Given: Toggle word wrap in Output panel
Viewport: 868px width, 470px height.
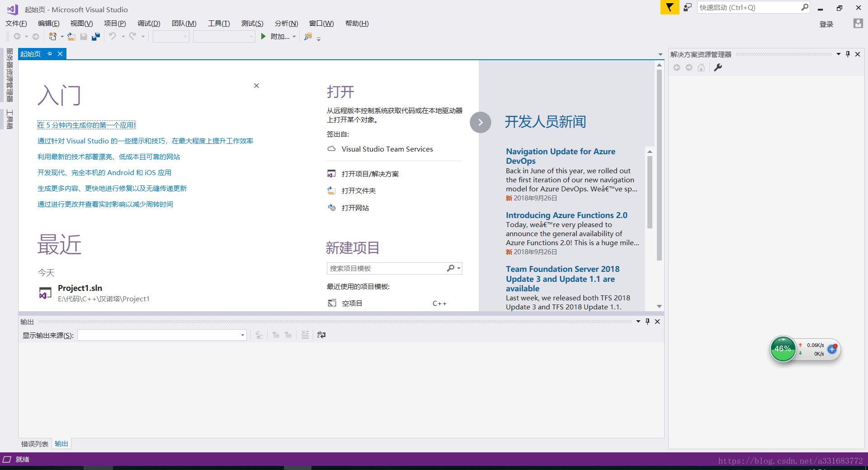Looking at the screenshot, I should (321, 335).
